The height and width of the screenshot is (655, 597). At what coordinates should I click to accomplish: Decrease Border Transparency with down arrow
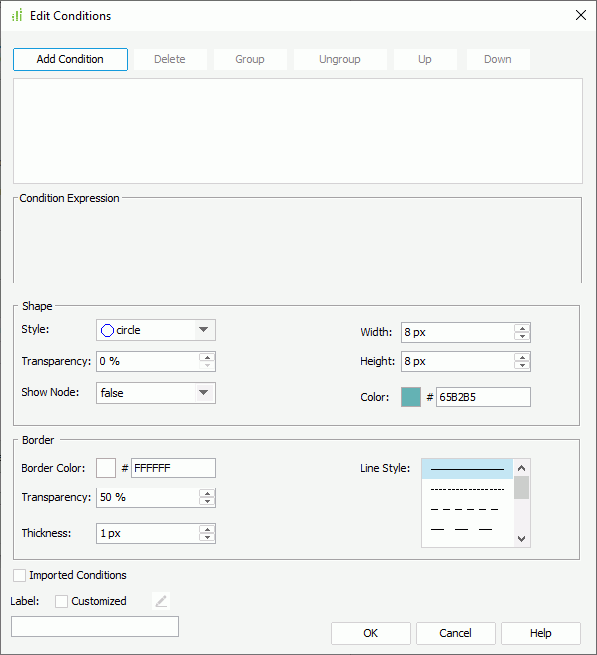207,502
